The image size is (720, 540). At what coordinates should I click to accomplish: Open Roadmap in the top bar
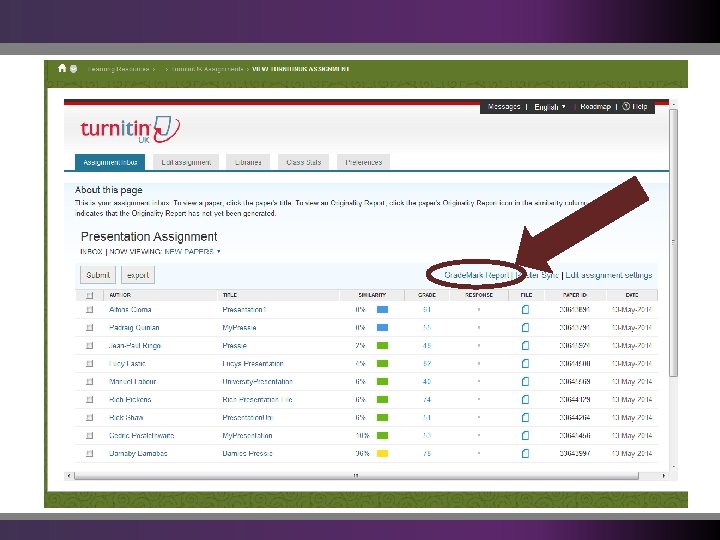[x=595, y=107]
